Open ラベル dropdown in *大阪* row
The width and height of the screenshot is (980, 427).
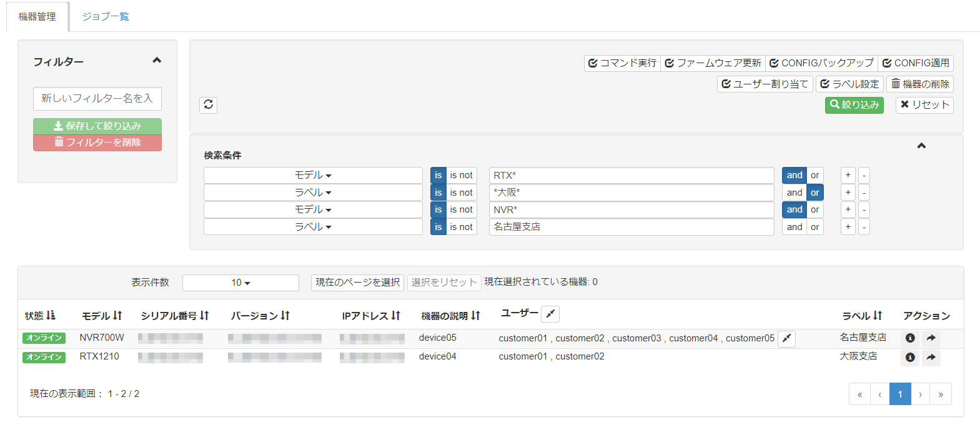click(313, 193)
